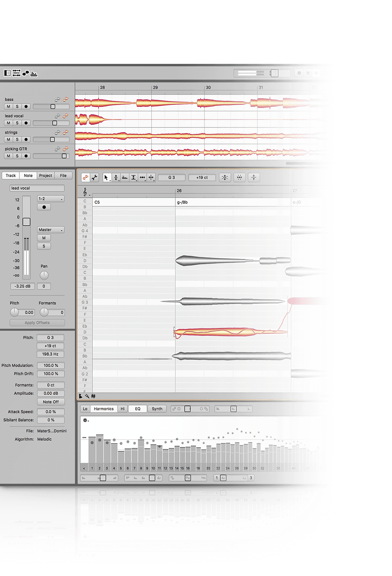Click the wrench icon in note editor toolbar

95,177
